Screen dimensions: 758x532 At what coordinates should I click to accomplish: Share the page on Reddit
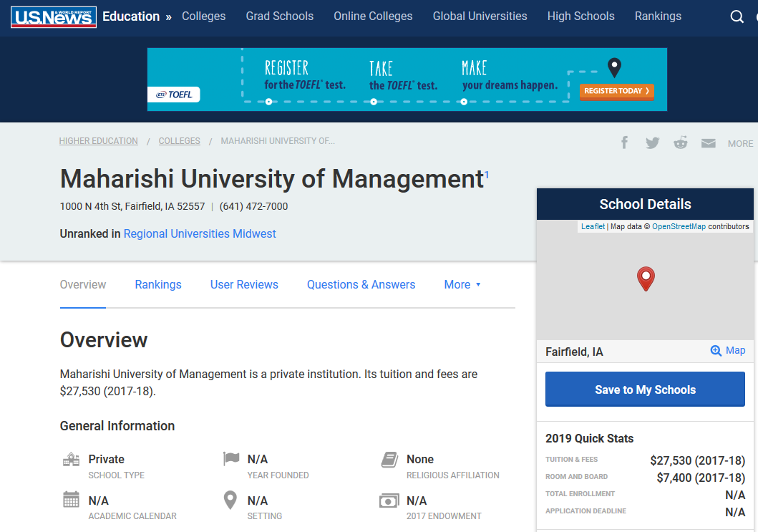[x=681, y=142]
